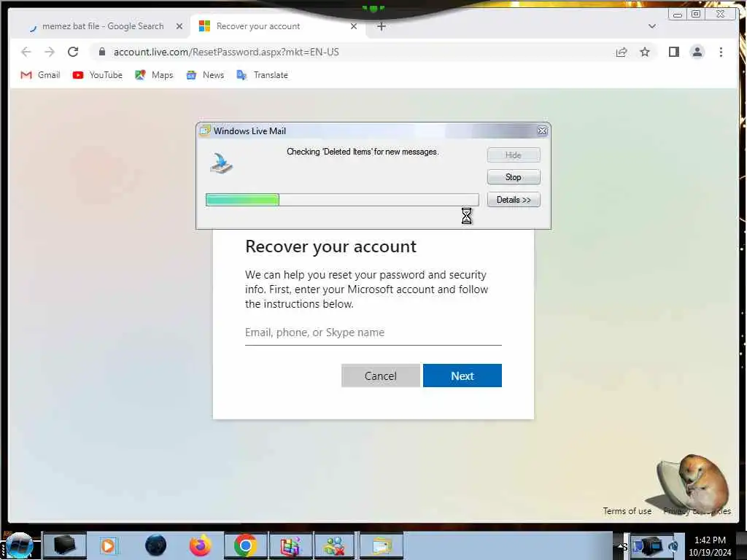This screenshot has height=560, width=747.
Task: Open the Chrome profile avatar
Action: pyautogui.click(x=697, y=52)
